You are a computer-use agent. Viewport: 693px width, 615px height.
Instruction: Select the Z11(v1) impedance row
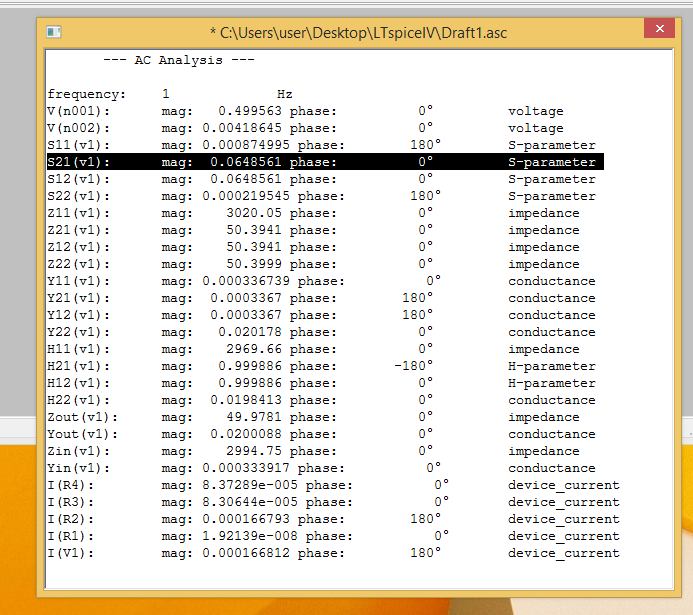(313, 213)
